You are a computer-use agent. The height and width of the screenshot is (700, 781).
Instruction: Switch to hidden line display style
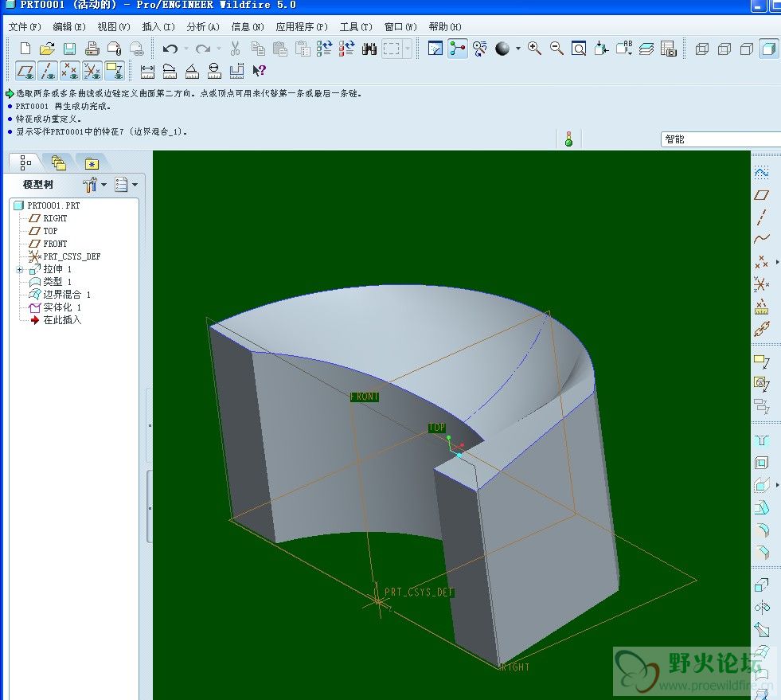tap(724, 49)
